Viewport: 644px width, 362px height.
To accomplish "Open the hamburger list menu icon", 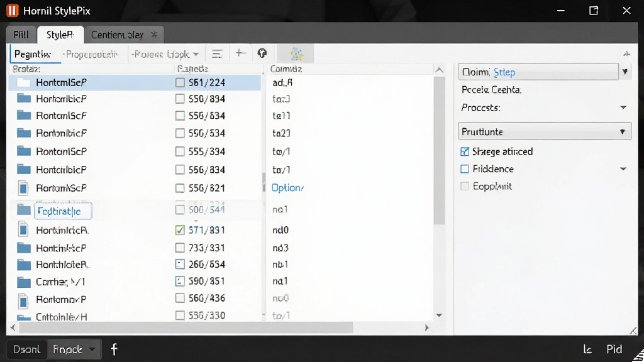I will 217,54.
